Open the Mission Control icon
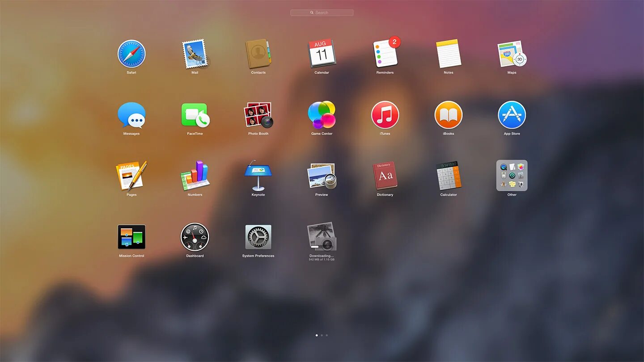This screenshot has width=644, height=362. pyautogui.click(x=131, y=237)
